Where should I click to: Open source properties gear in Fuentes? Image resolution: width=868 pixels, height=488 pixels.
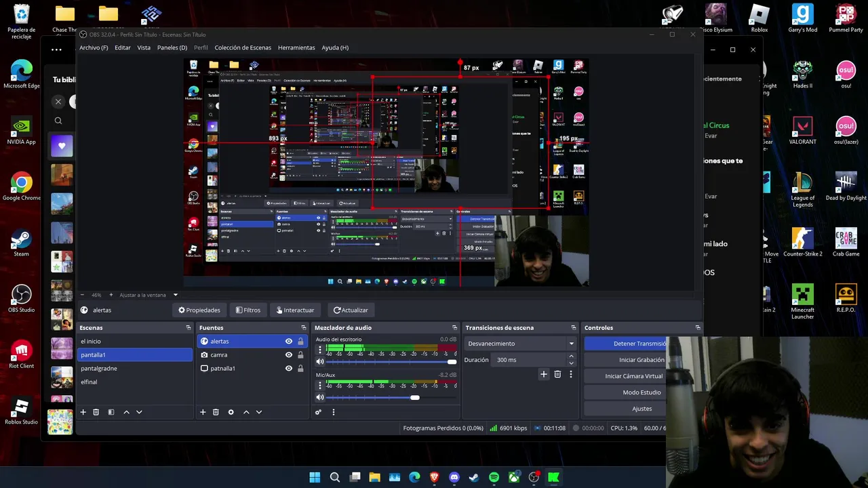click(x=231, y=412)
